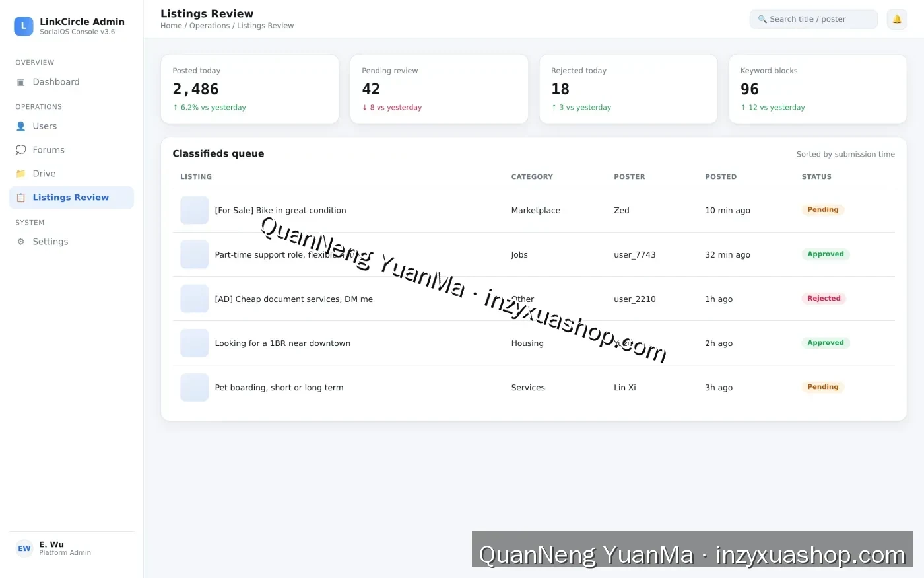Click poster name Zed
The image size is (924, 578).
[x=622, y=210]
